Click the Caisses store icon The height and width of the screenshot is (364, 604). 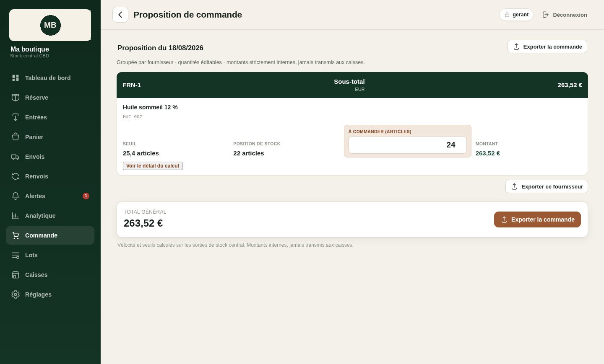[16, 275]
